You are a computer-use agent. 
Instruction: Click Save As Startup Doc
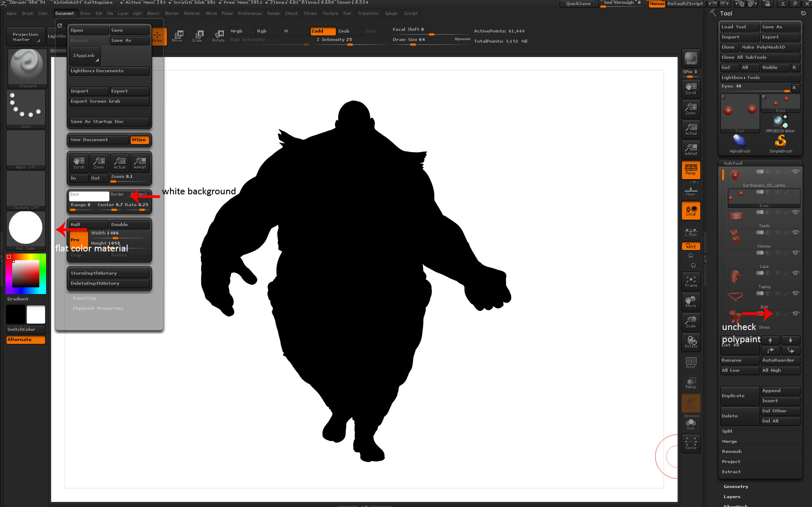109,122
